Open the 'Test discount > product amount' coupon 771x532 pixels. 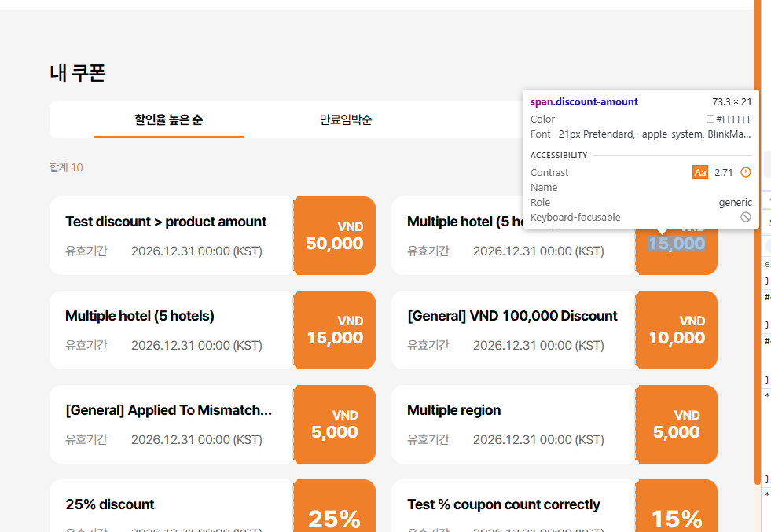[x=166, y=222]
